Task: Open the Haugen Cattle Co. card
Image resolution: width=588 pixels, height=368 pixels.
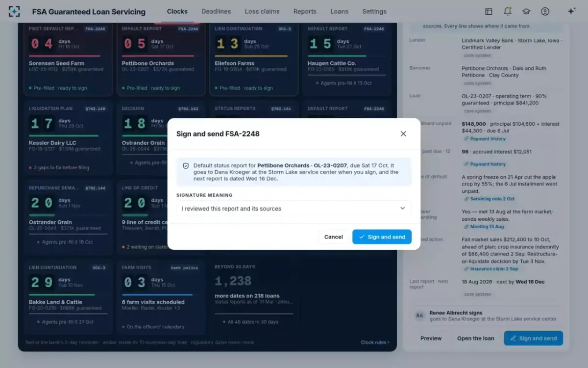Action: (x=346, y=59)
